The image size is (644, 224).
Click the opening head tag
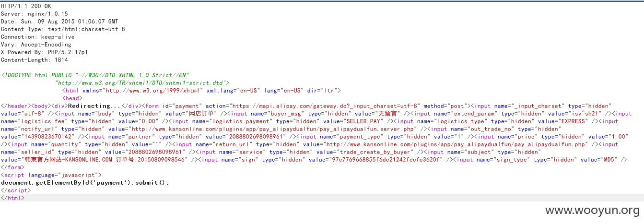pyautogui.click(x=72, y=98)
